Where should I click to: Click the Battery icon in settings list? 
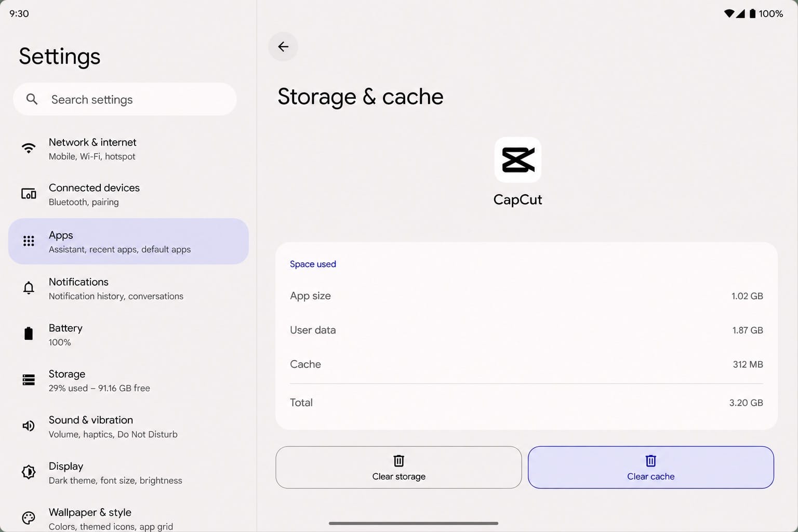click(x=29, y=334)
